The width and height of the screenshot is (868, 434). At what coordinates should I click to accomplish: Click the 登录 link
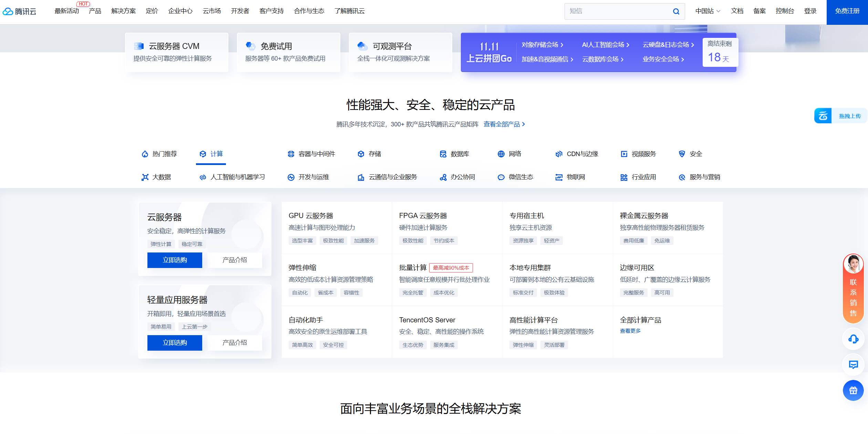click(810, 11)
